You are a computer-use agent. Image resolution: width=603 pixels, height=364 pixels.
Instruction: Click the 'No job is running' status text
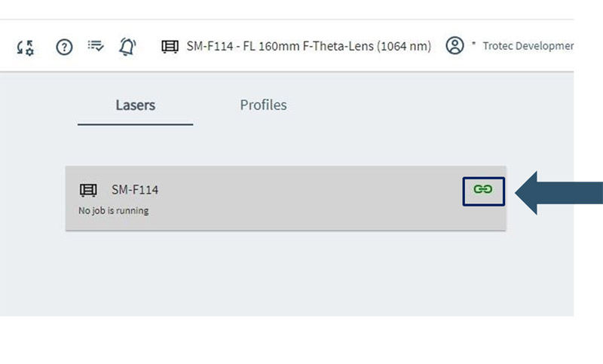114,210
